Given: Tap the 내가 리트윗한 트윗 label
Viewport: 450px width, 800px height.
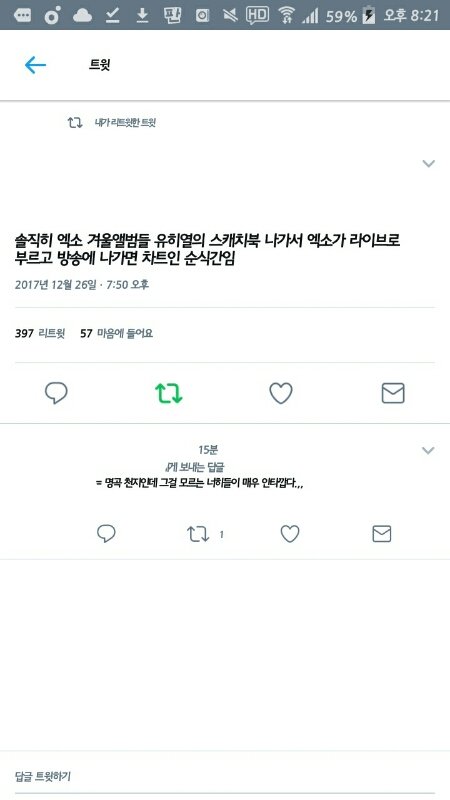Looking at the screenshot, I should click(125, 123).
